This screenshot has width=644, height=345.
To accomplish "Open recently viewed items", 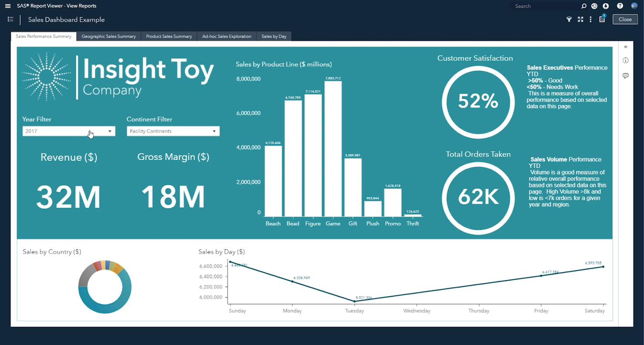I will (594, 6).
